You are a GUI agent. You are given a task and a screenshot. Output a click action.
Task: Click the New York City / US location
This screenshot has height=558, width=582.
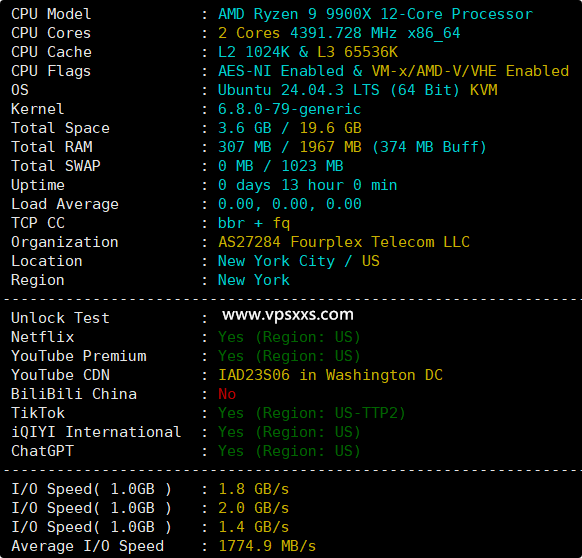[x=299, y=261]
